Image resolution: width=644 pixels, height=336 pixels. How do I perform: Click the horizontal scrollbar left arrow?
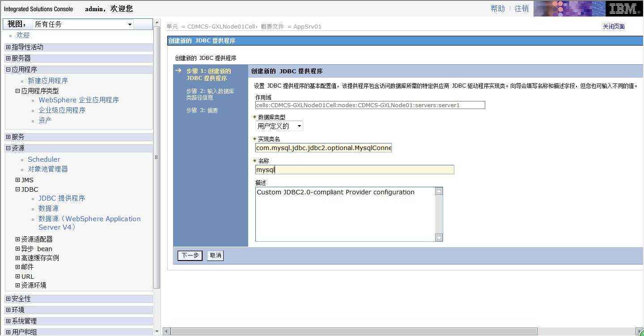click(x=166, y=332)
